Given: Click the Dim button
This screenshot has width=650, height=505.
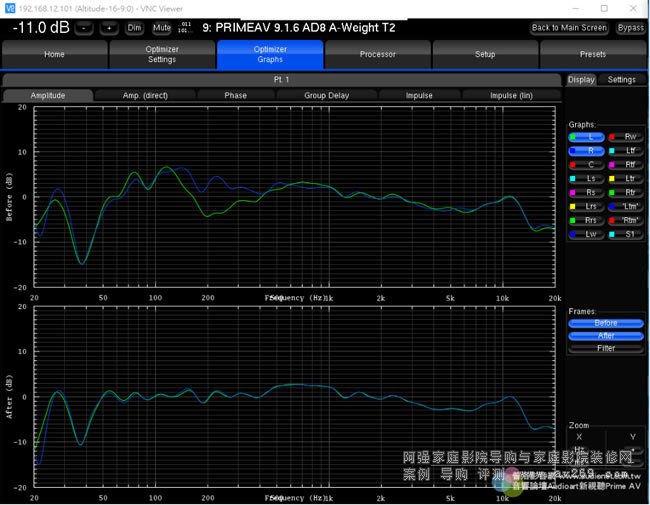Looking at the screenshot, I should click(135, 28).
